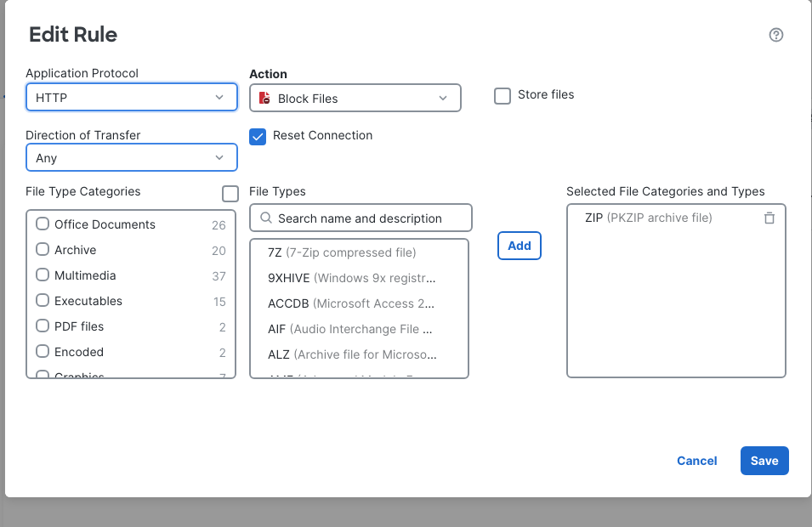Check the Encoded category

click(43, 351)
